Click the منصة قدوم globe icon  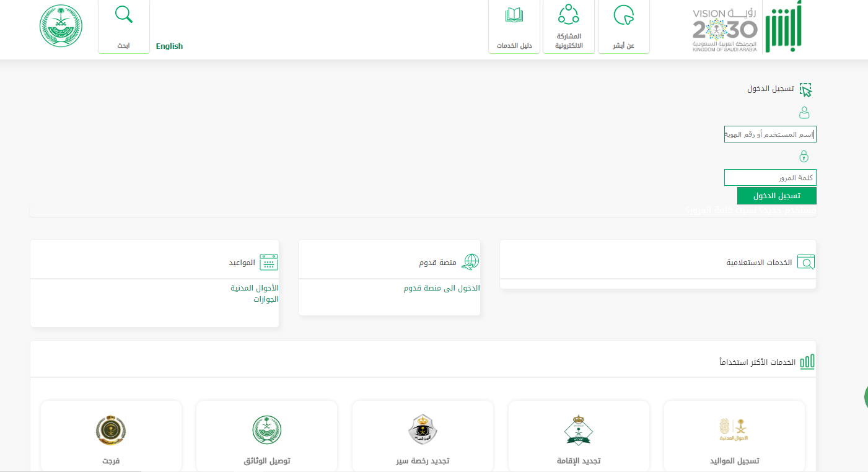(x=471, y=263)
